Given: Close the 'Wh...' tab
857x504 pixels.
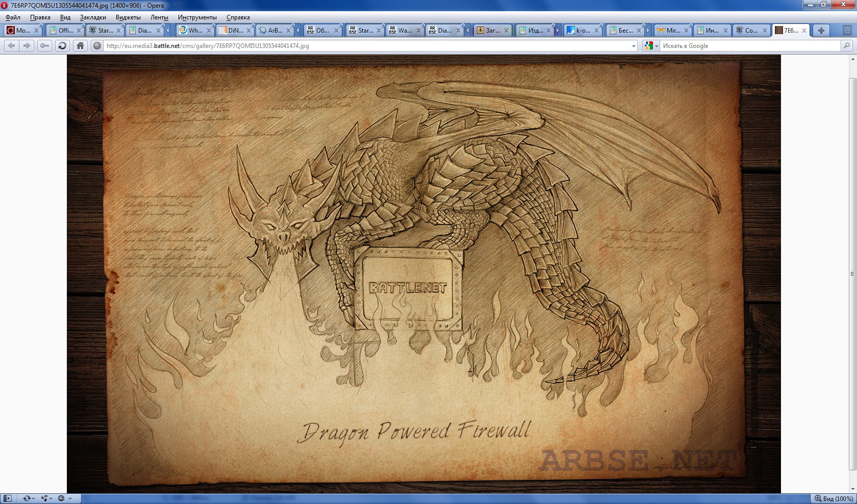Looking at the screenshot, I should point(208,31).
